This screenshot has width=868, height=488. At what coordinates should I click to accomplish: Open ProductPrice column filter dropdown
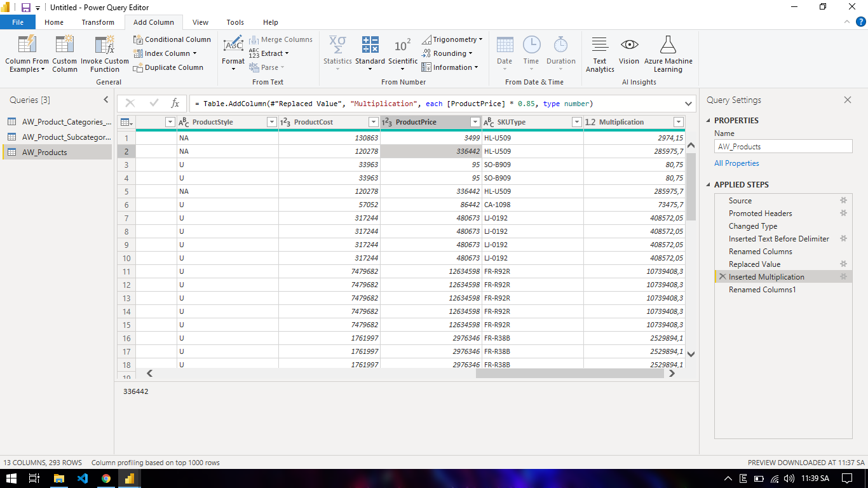tap(475, 122)
